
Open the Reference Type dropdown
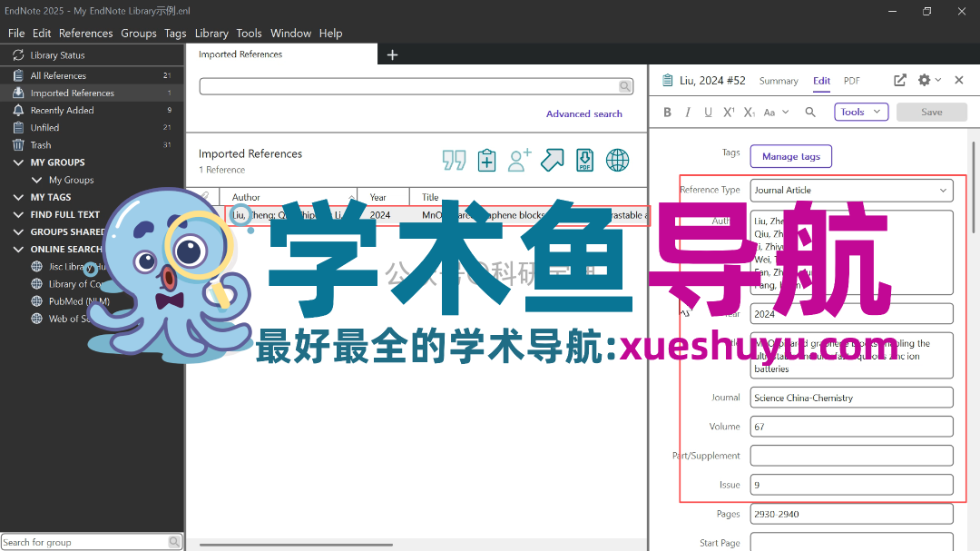point(851,190)
